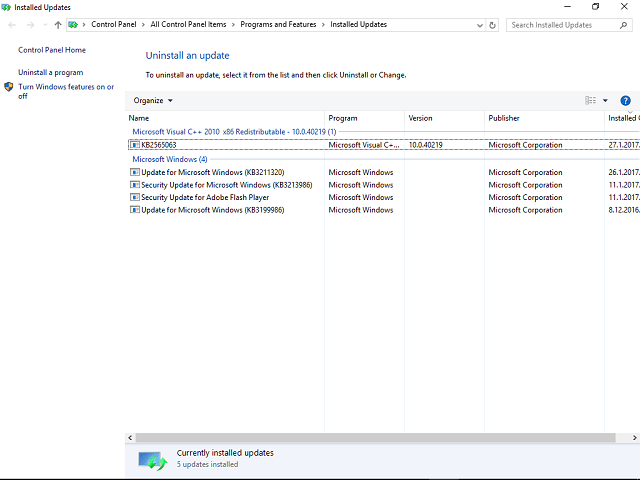Click the shield icon beside Windows features
Screen dimensions: 640x480
click(9, 87)
